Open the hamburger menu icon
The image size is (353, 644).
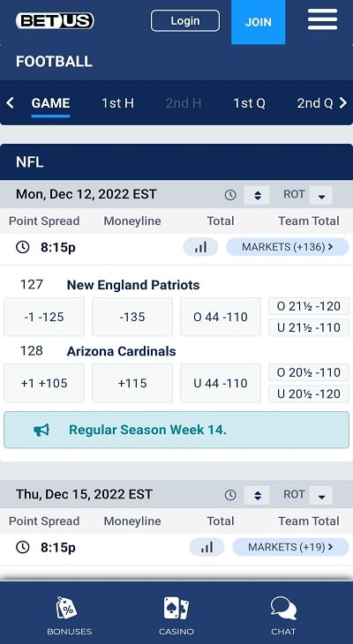(323, 19)
